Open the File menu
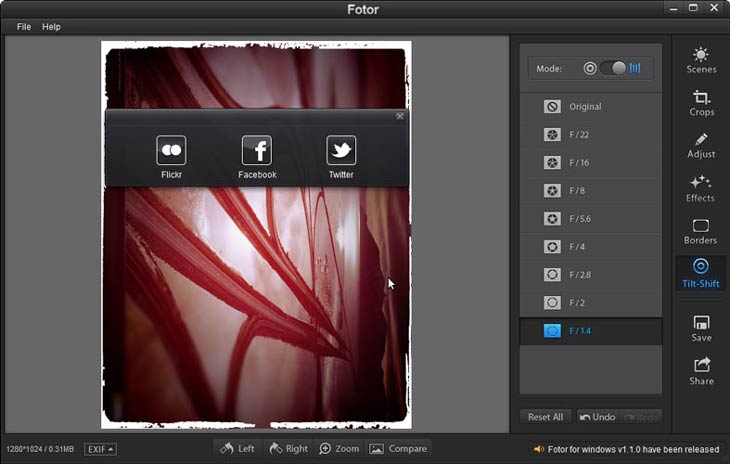Screen dimensions: 730x464 pos(24,27)
